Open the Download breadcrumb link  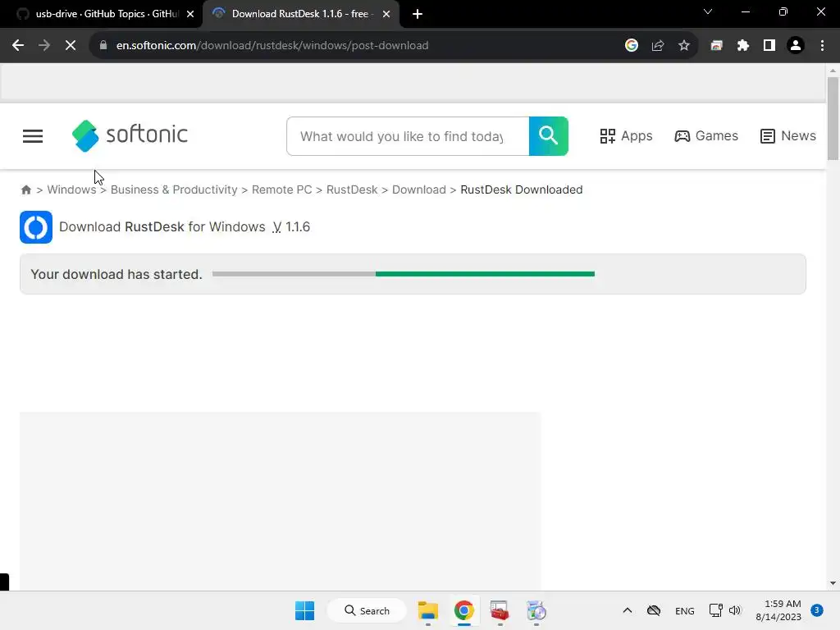pos(419,189)
